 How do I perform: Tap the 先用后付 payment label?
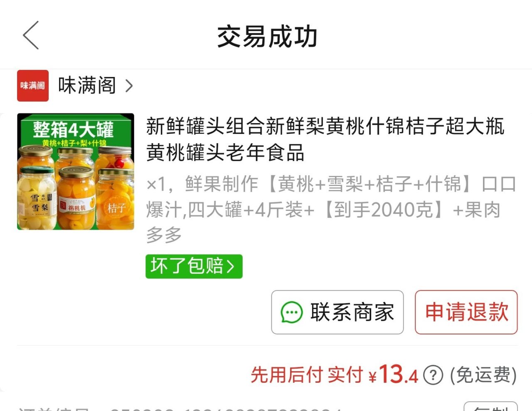click(286, 375)
